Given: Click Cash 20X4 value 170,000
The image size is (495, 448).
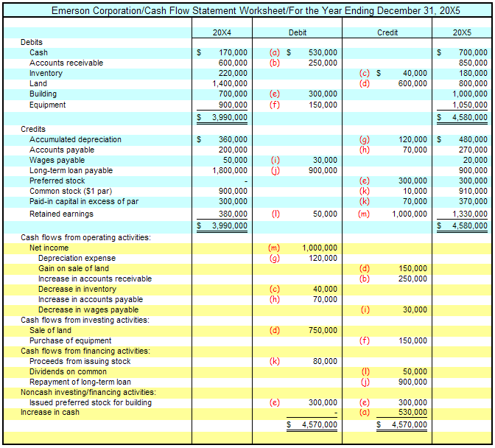Looking at the screenshot, I should click(233, 52).
